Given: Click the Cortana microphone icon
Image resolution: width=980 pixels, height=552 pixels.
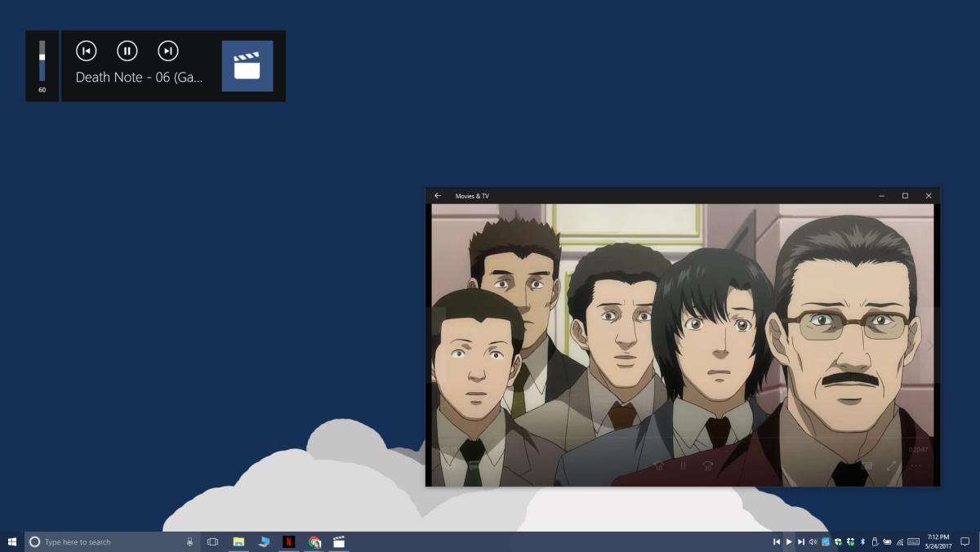Looking at the screenshot, I should click(189, 541).
